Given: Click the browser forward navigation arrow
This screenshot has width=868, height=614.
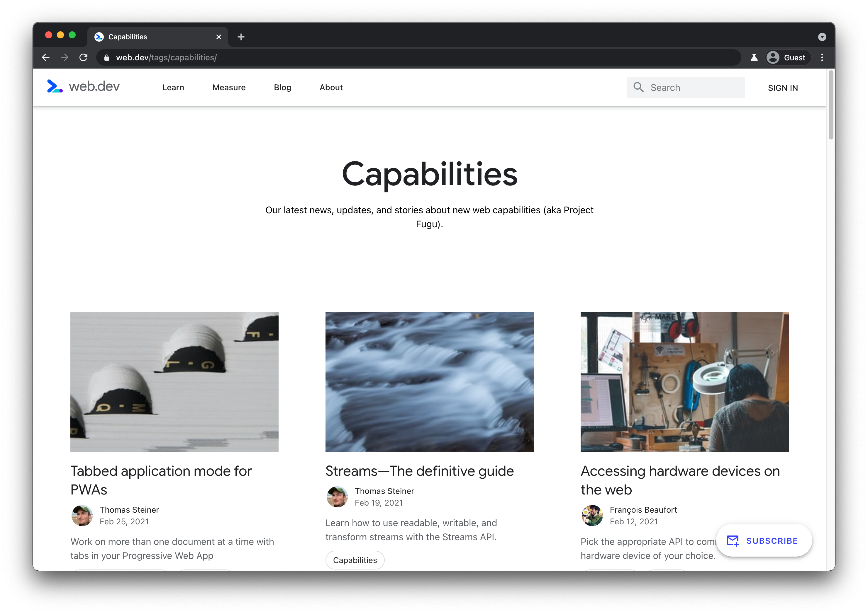Looking at the screenshot, I should point(65,57).
